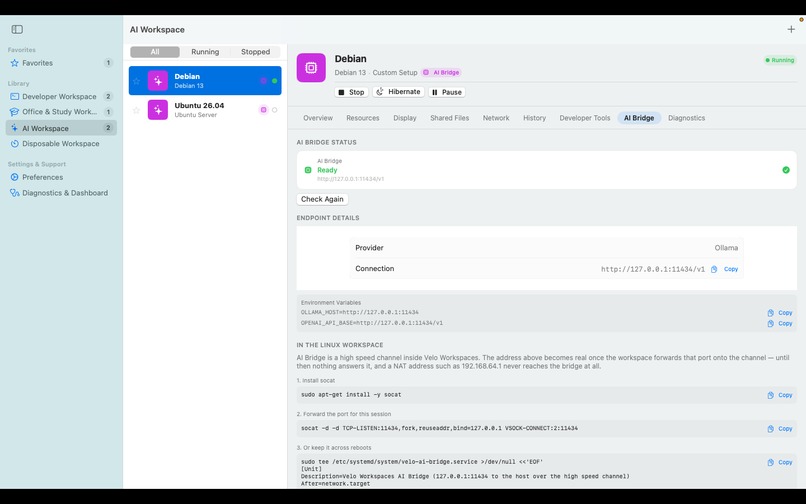Click copy icon for socat forward command
This screenshot has height=504, width=806.
coord(770,428)
